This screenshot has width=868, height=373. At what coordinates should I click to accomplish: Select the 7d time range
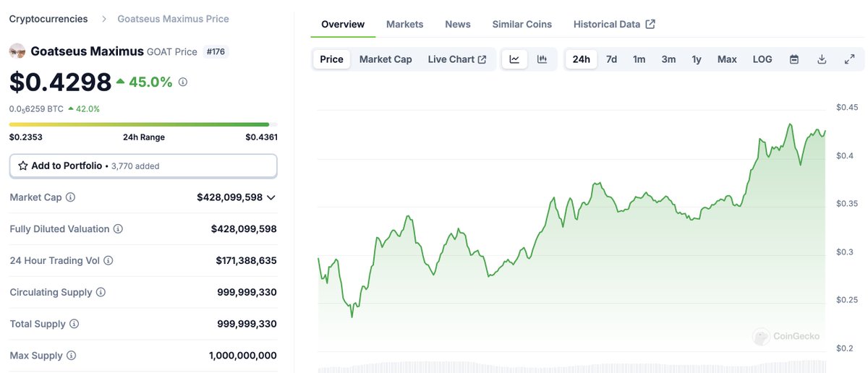pos(611,59)
